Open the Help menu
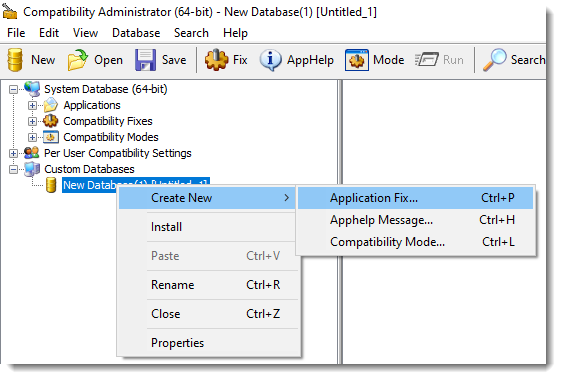This screenshot has width=561, height=379. coord(235,33)
